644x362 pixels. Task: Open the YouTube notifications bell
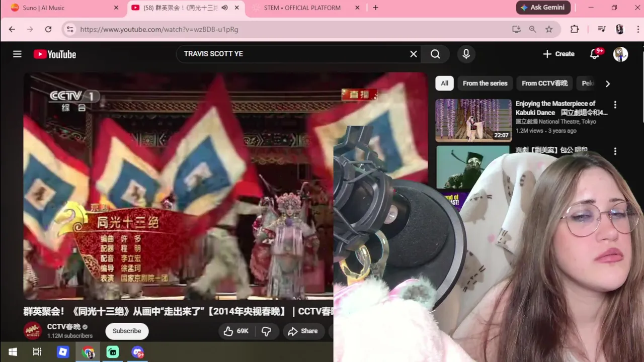[595, 54]
